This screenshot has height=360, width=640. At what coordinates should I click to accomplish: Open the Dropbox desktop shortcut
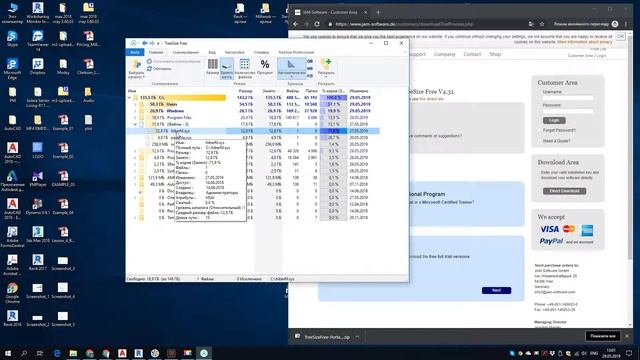38,67
